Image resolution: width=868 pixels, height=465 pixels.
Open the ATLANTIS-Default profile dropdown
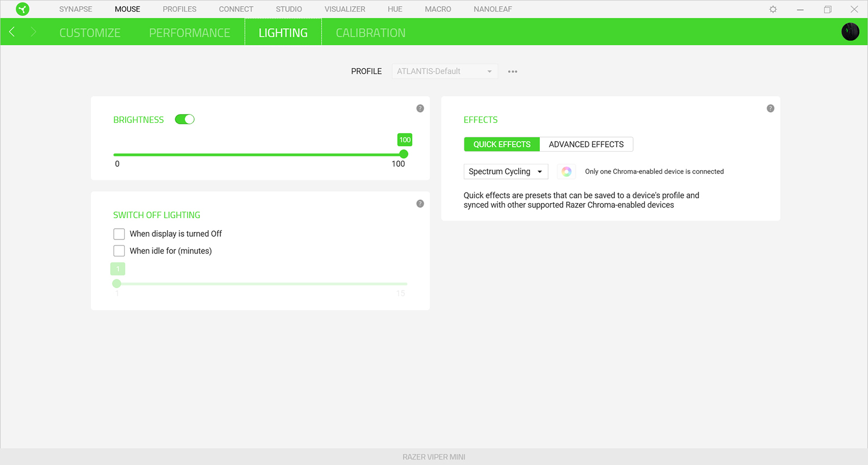[x=445, y=72]
